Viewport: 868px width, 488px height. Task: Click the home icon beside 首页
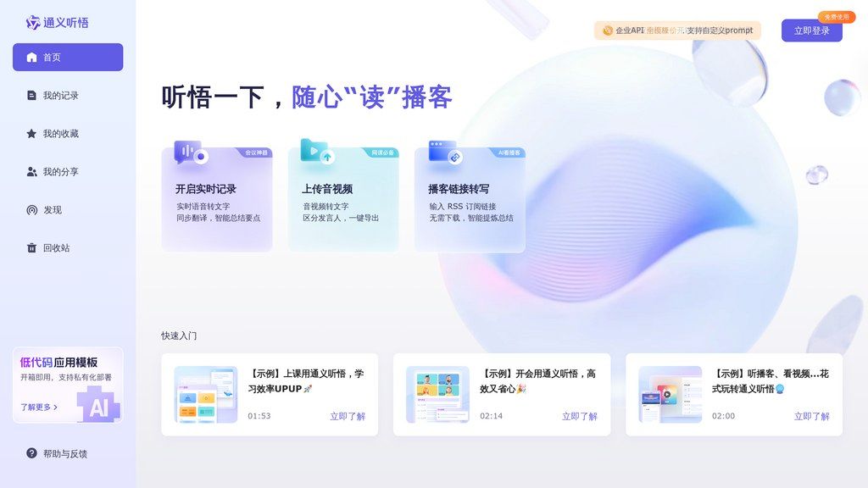click(31, 57)
